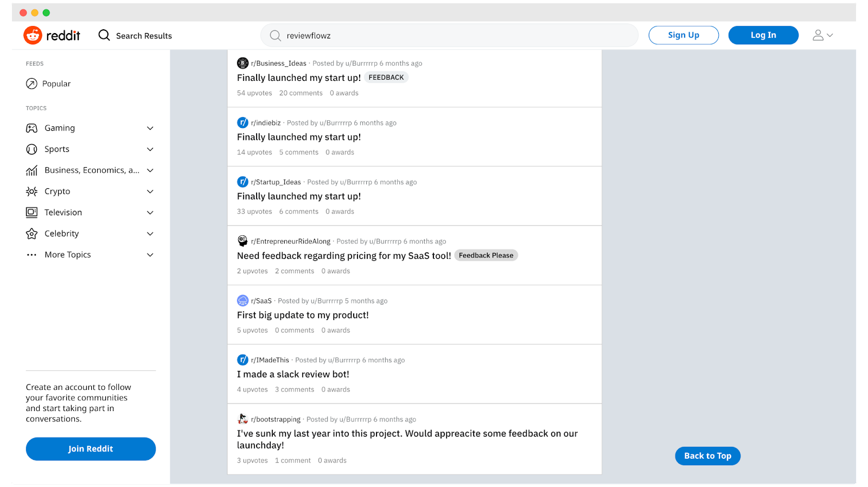Click the Gaming controller icon

(x=32, y=128)
